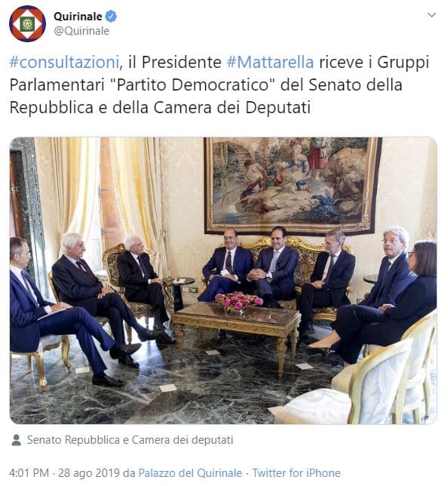448x486 pixels.
Task: Open the tweet photo of the meeting
Action: pyautogui.click(x=223, y=281)
